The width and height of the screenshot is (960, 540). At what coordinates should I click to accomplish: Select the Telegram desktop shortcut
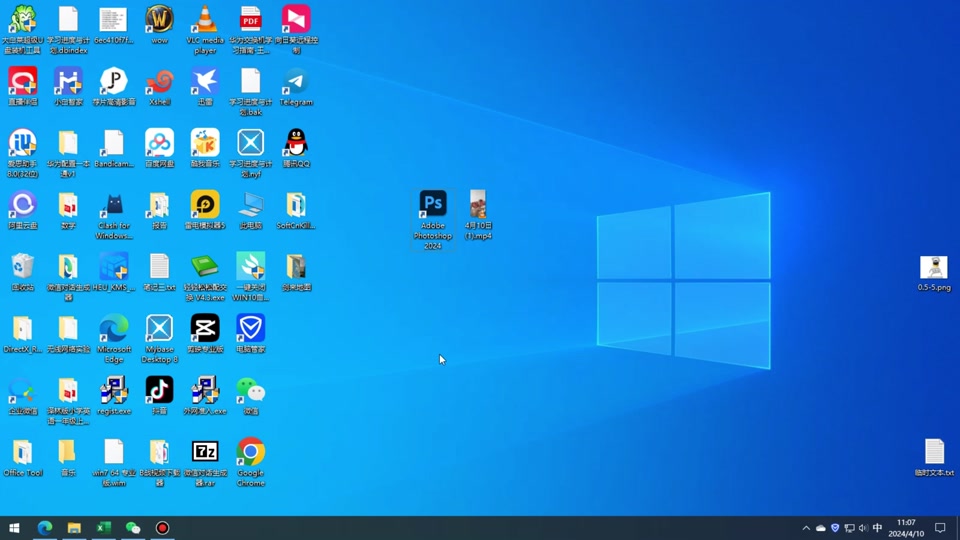pos(296,86)
